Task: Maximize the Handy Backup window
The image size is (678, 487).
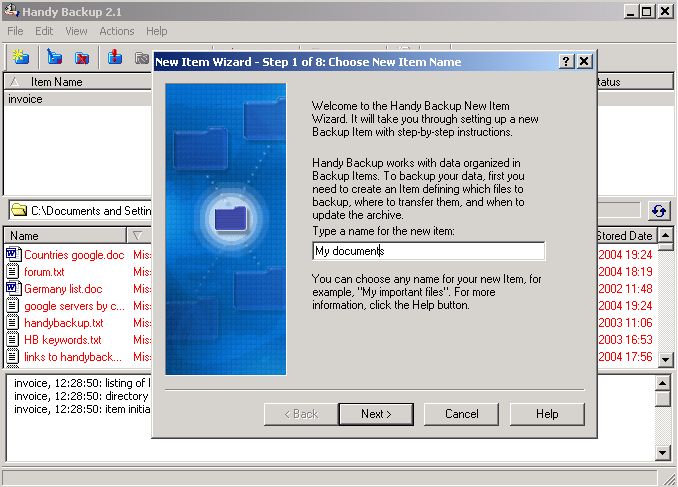Action: [646, 11]
